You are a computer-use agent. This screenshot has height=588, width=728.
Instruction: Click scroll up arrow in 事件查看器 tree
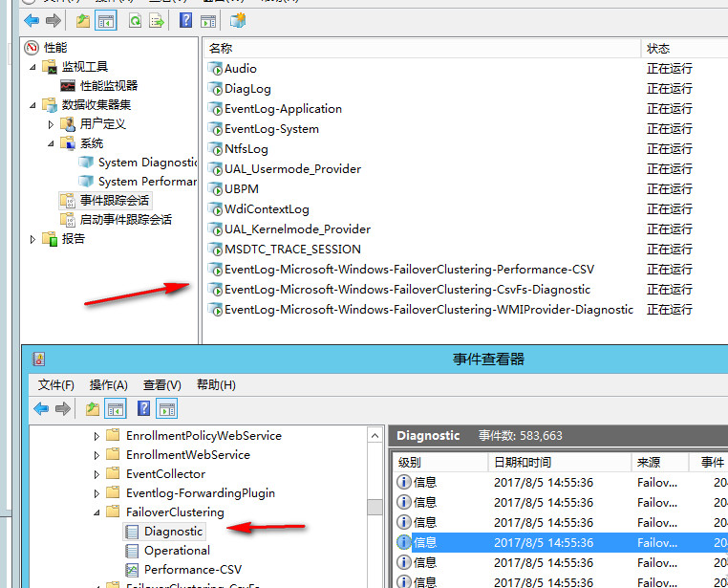pyautogui.click(x=375, y=436)
